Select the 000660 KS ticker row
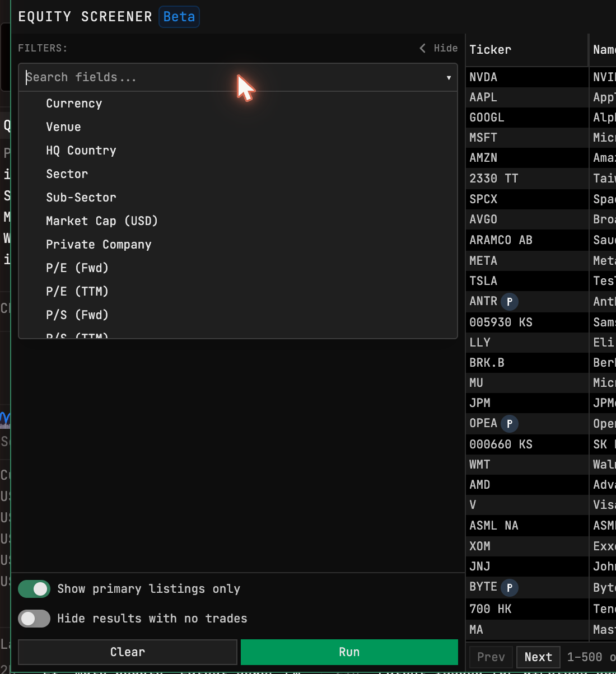 point(527,444)
